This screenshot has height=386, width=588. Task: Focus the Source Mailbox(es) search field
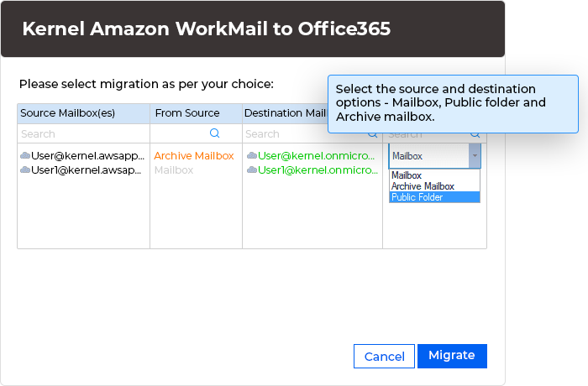[x=84, y=133]
